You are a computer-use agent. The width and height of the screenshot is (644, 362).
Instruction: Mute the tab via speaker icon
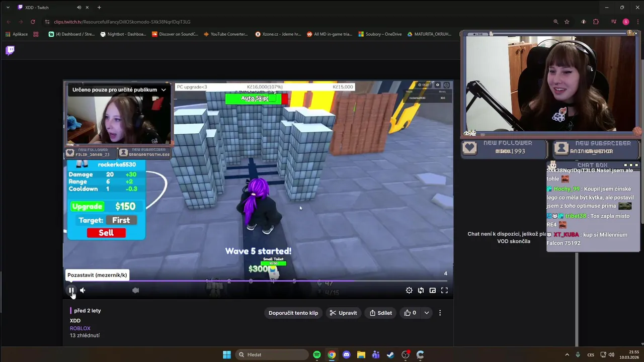[79, 8]
